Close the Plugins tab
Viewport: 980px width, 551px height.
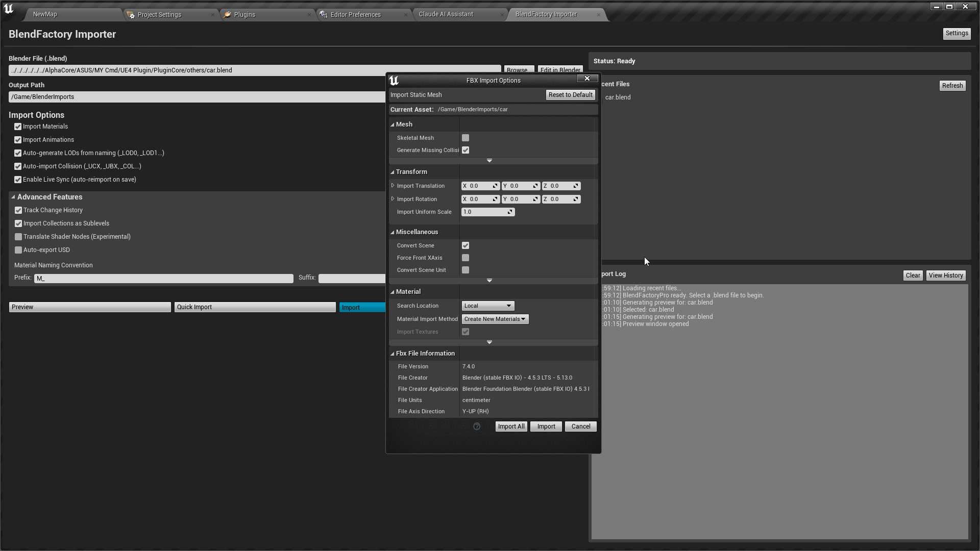309,15
